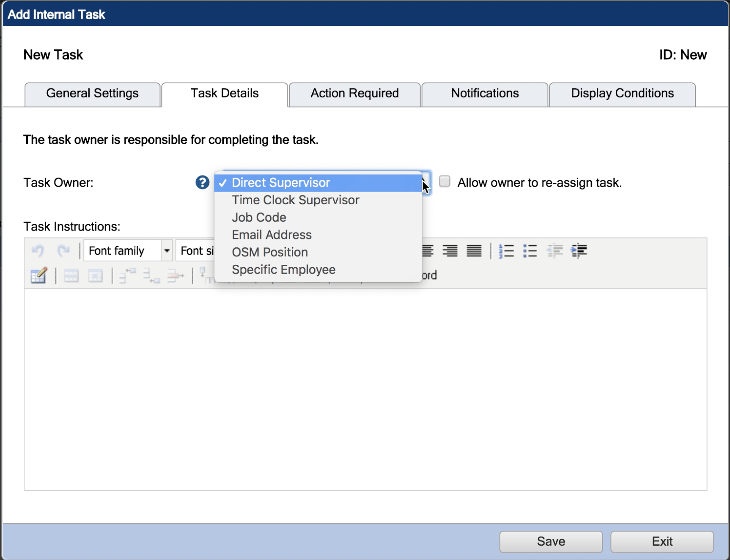Image resolution: width=730 pixels, height=560 pixels.
Task: Click the Redo icon in the editor toolbar
Action: 64,250
